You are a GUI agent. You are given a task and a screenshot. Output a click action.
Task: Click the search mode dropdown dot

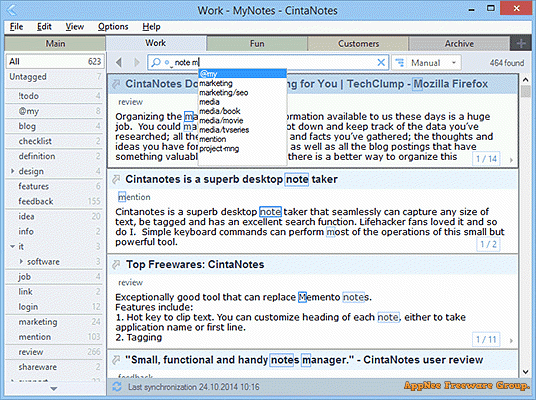coord(168,63)
